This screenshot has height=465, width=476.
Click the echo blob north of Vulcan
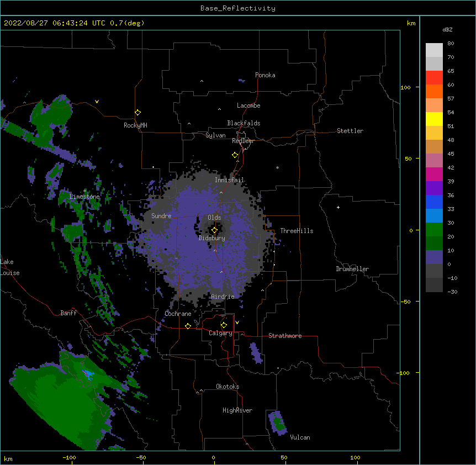click(277, 423)
